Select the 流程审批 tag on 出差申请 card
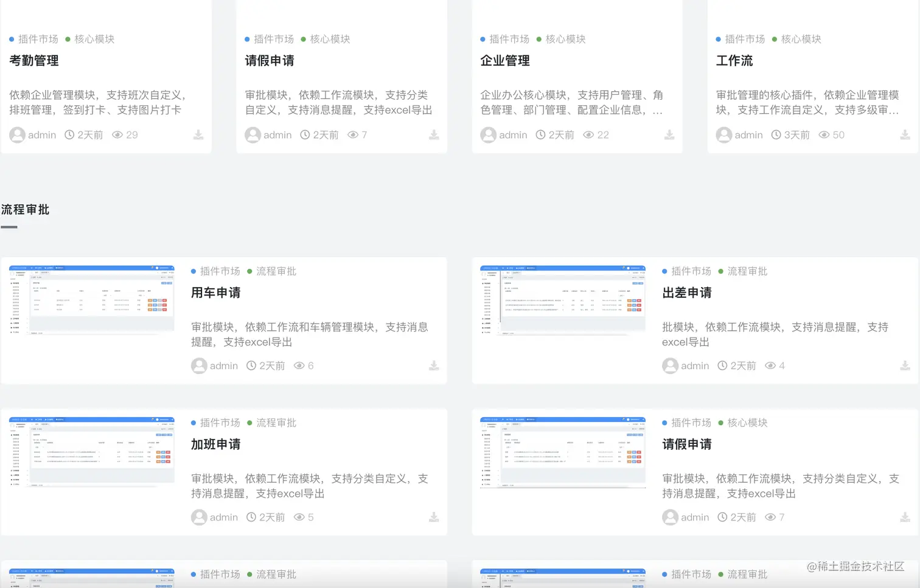This screenshot has height=588, width=920. (x=747, y=271)
